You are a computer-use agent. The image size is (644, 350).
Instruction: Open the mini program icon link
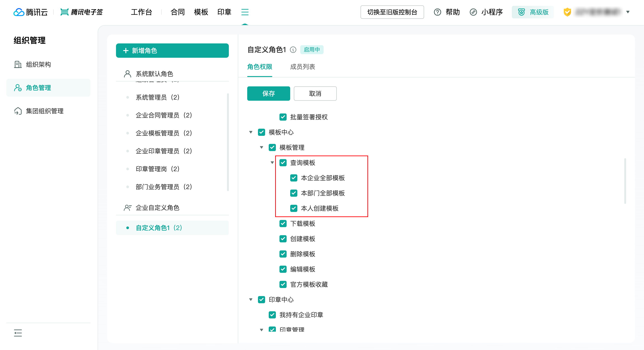(473, 12)
